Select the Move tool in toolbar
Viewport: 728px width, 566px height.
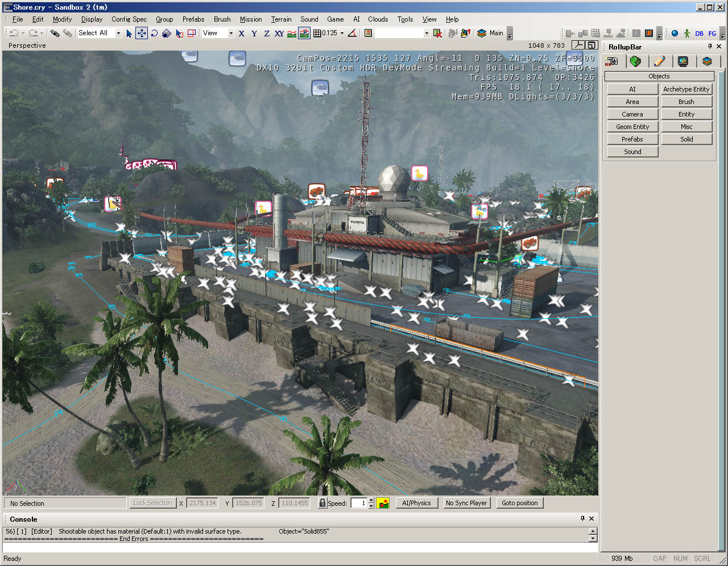tap(141, 34)
